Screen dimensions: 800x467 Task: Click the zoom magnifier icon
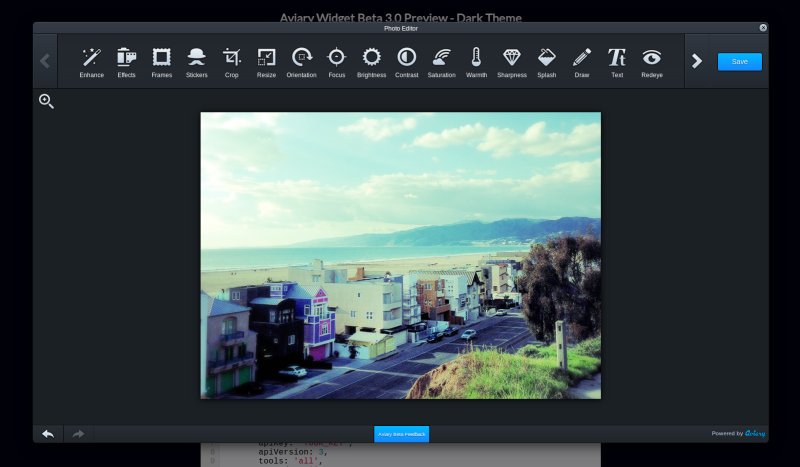(x=46, y=101)
